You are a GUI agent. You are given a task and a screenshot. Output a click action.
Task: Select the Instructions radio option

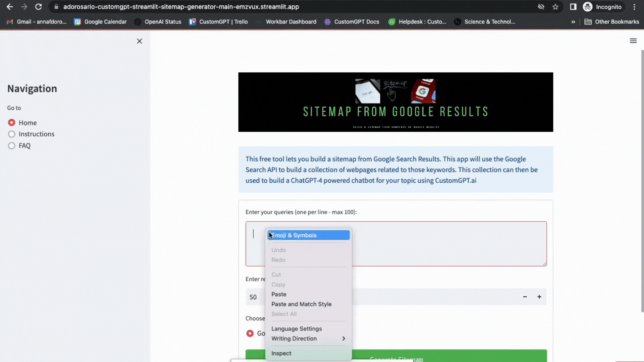pyautogui.click(x=12, y=134)
